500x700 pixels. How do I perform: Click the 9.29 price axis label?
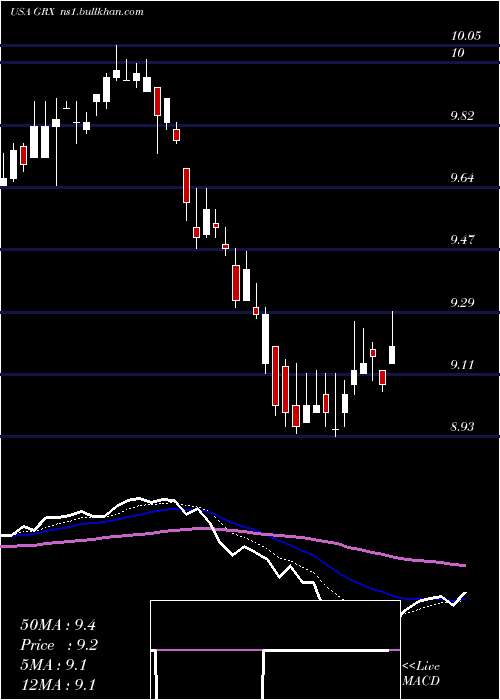pos(462,303)
